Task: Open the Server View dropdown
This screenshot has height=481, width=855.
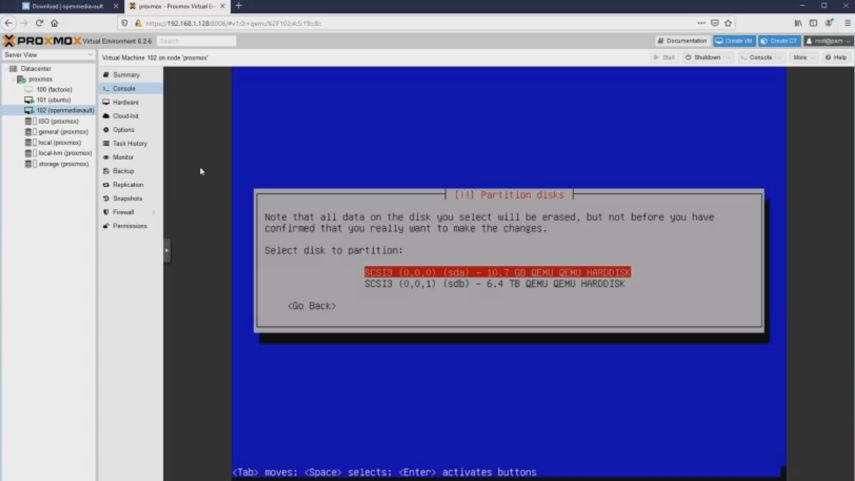Action: pos(48,55)
